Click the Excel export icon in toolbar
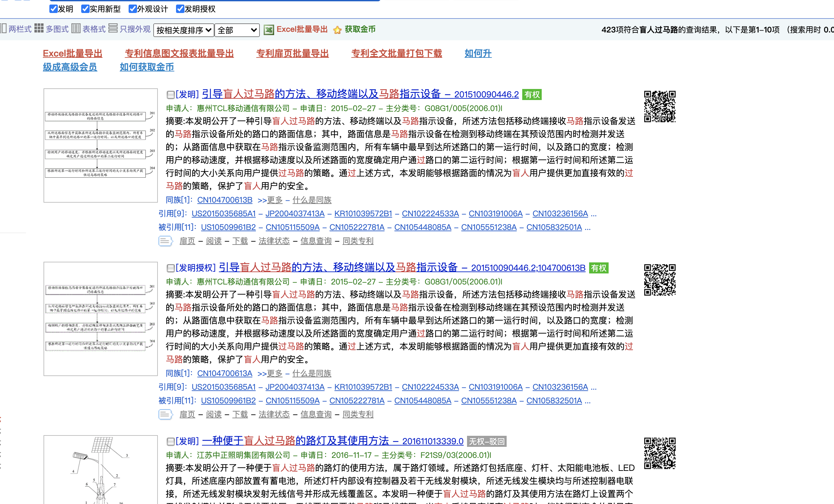 pyautogui.click(x=269, y=30)
